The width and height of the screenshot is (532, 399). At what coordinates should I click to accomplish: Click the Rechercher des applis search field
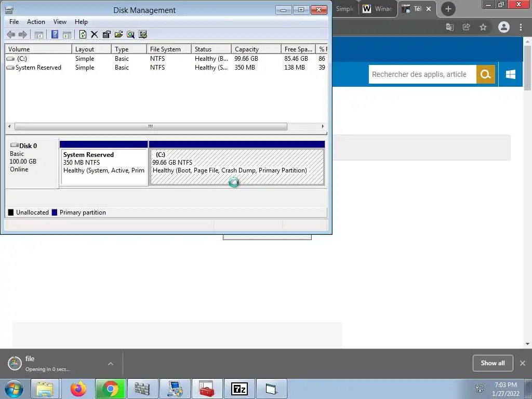(422, 74)
